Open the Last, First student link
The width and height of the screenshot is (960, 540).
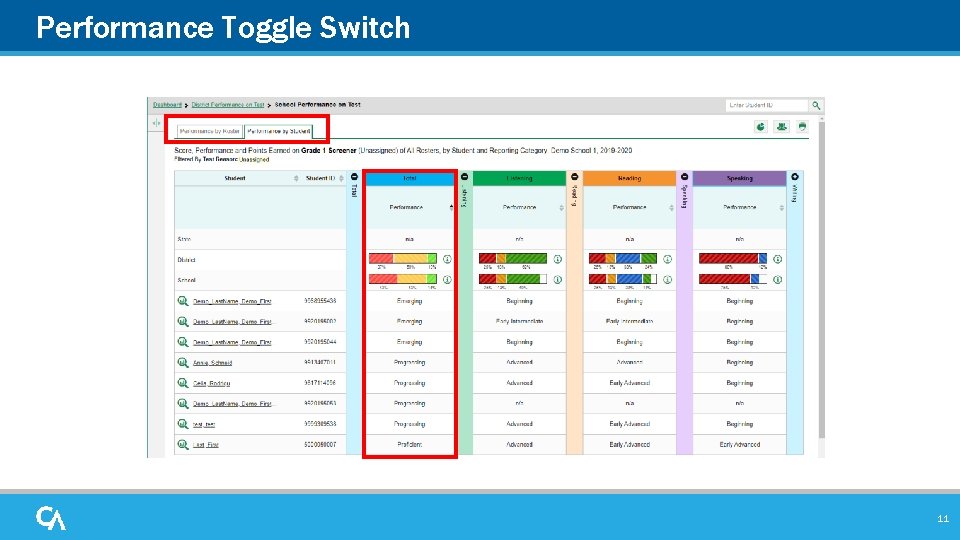pos(206,445)
